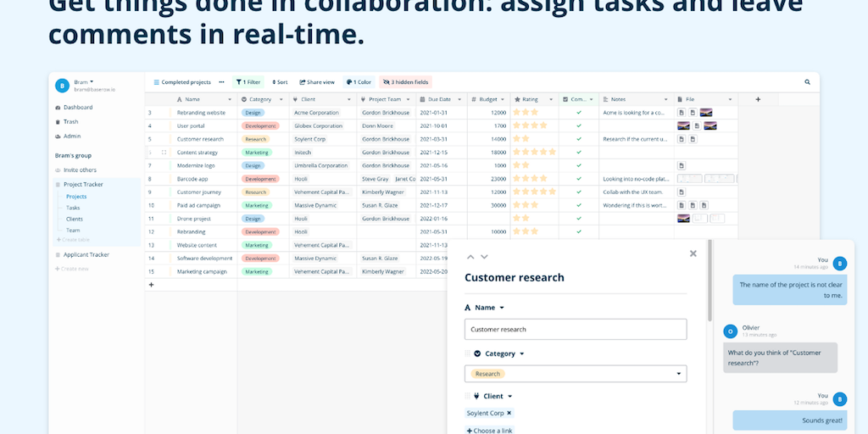Viewport: 868px width, 434px height.
Task: Click the 1 Filter button
Action: click(249, 82)
